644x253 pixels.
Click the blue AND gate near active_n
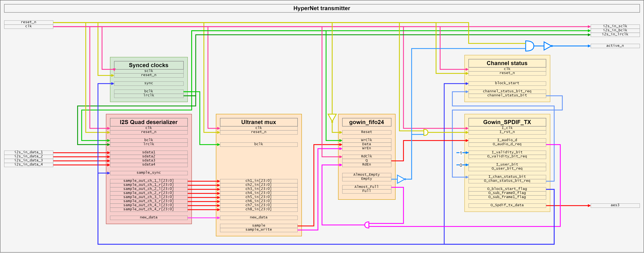click(529, 46)
